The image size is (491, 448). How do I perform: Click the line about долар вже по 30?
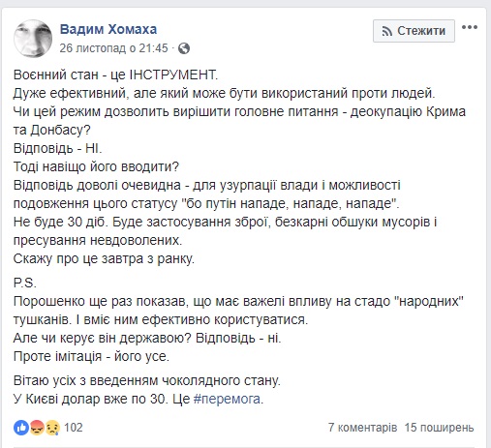(x=138, y=399)
